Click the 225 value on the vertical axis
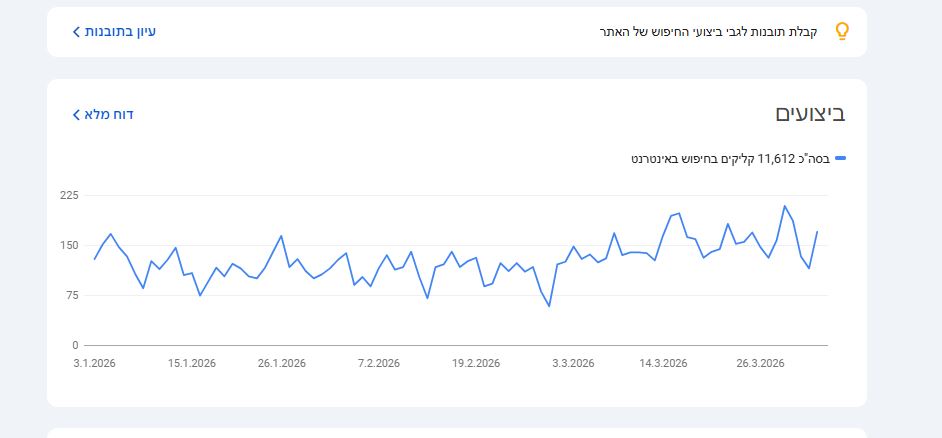Image resolution: width=942 pixels, height=438 pixels. (69, 195)
